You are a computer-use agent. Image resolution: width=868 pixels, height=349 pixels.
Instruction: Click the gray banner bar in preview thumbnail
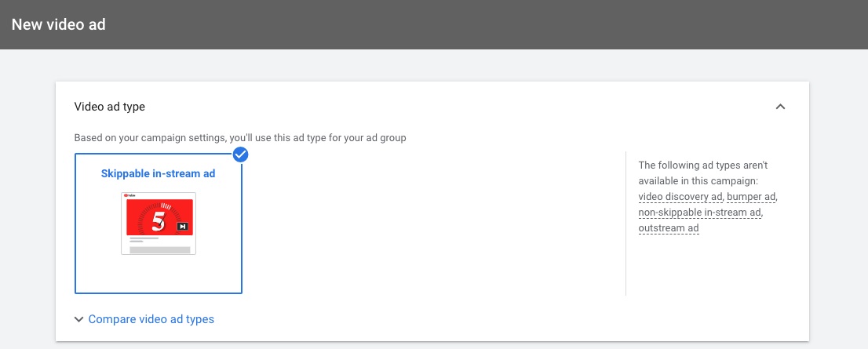click(x=159, y=250)
